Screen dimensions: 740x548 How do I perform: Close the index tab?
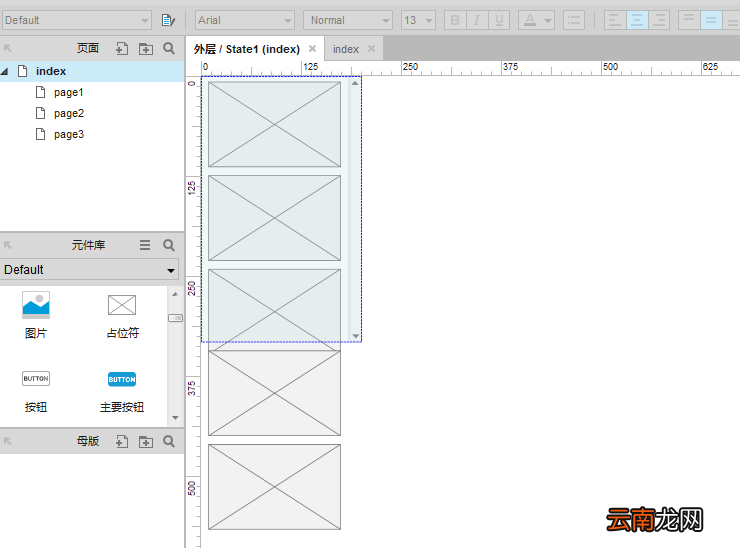tap(371, 49)
